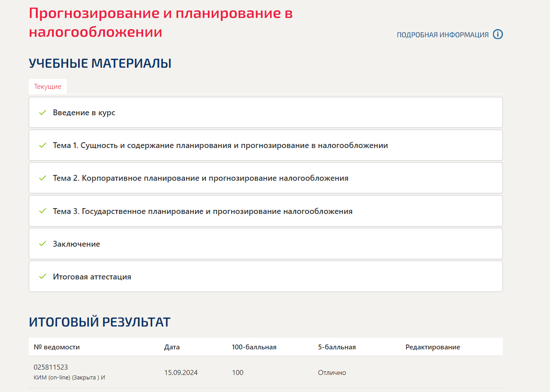Click the date 15.09.2024 cell
Image resolution: width=550 pixels, height=392 pixels.
pyautogui.click(x=181, y=373)
